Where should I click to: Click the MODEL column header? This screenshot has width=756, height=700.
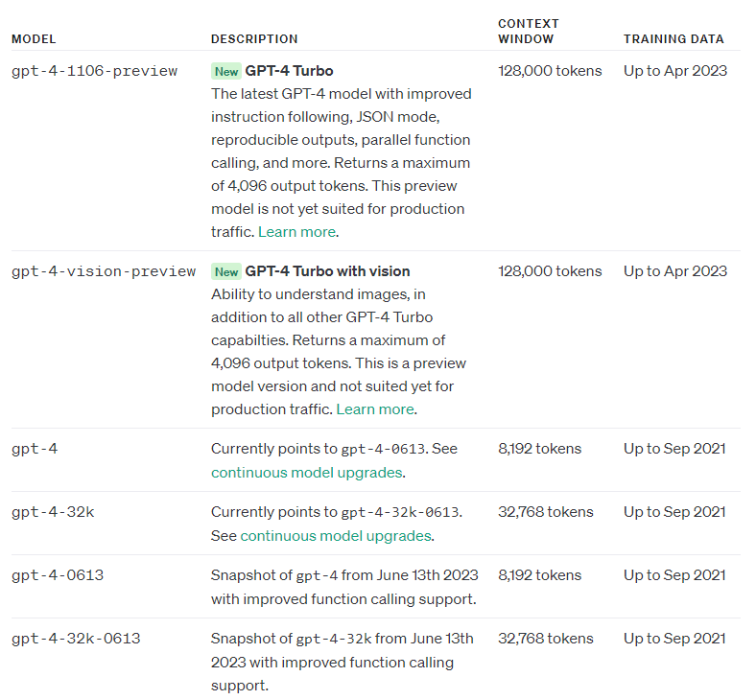click(x=34, y=39)
